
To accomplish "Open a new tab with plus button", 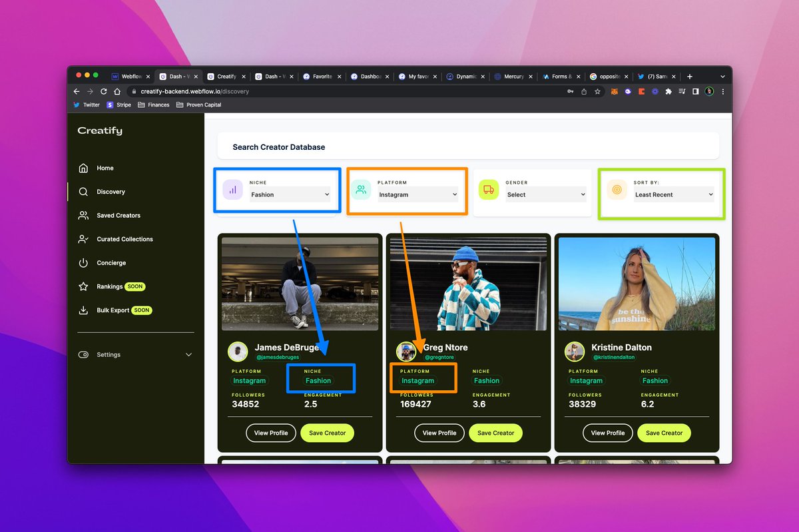I will coord(690,77).
